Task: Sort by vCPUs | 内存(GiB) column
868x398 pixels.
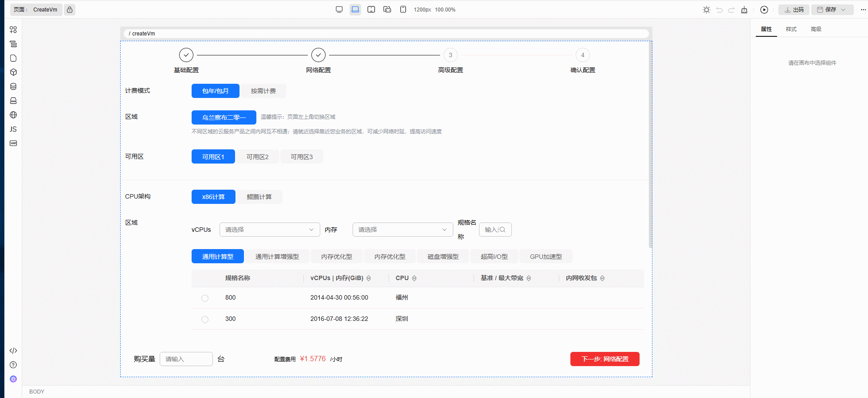Action: click(369, 278)
